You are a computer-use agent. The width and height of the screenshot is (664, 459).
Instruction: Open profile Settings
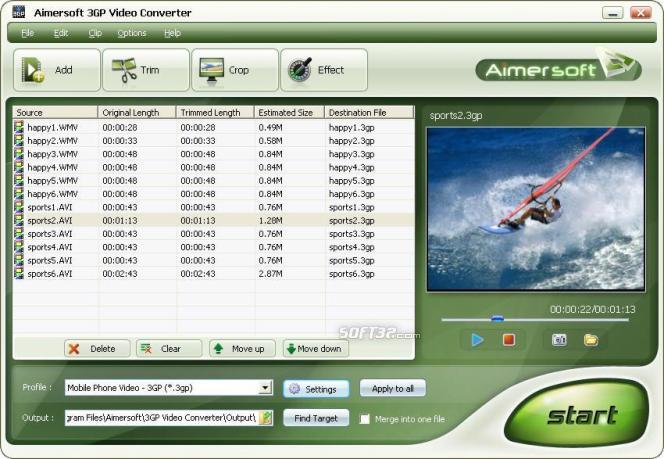316,389
